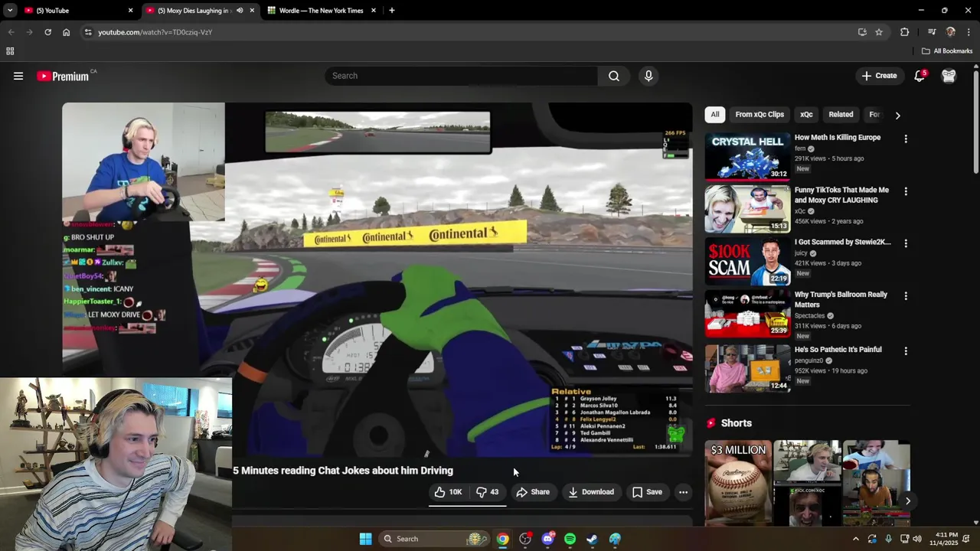Viewport: 980px width, 551px height.
Task: Click the Create button
Action: click(x=878, y=76)
